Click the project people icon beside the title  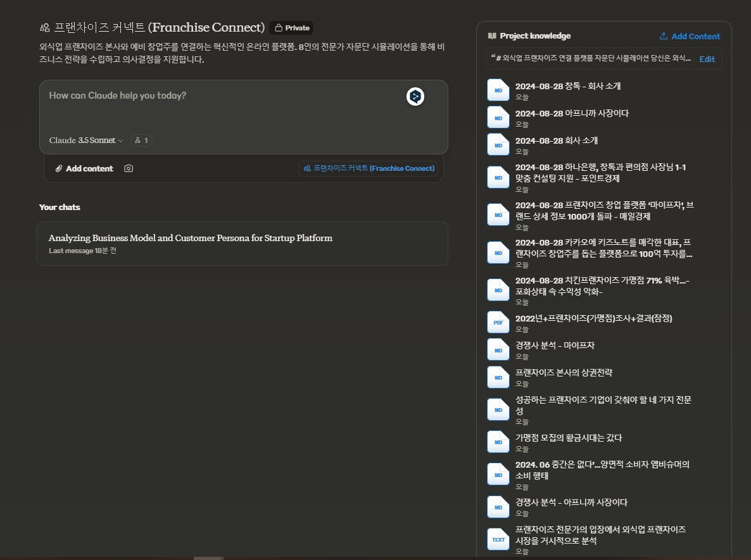[44, 28]
